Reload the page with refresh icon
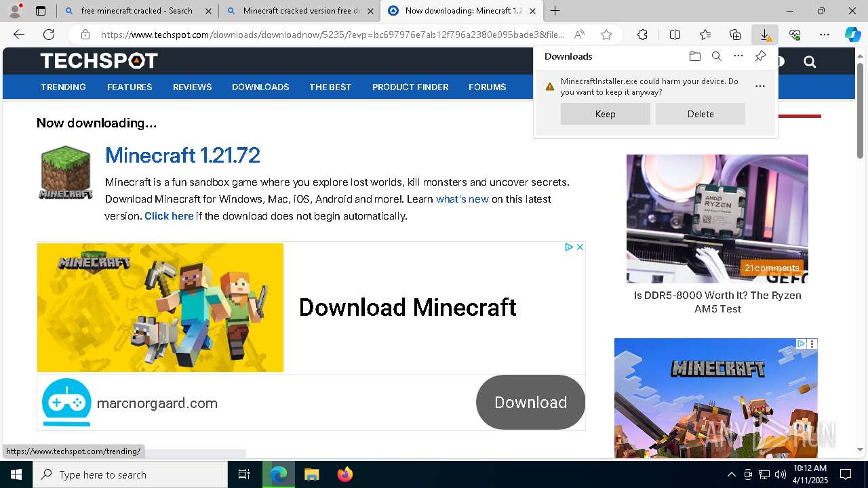Screen dimensions: 868x488 tap(49, 35)
